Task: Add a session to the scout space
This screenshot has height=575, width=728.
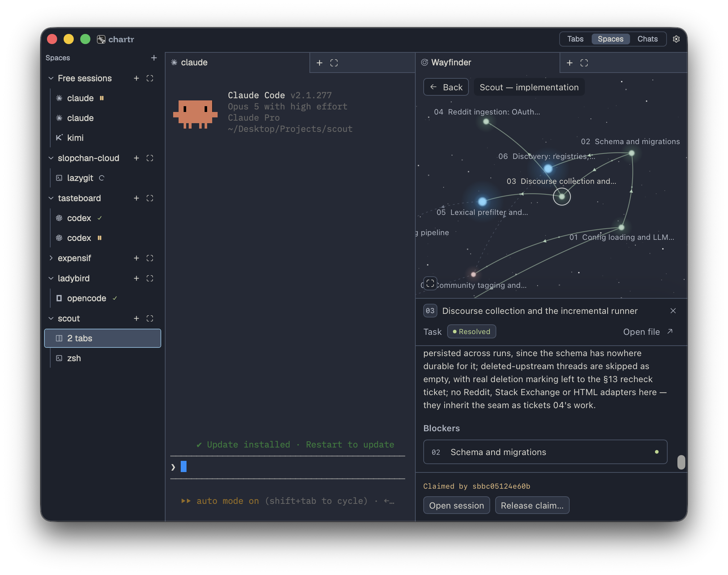Action: [136, 319]
